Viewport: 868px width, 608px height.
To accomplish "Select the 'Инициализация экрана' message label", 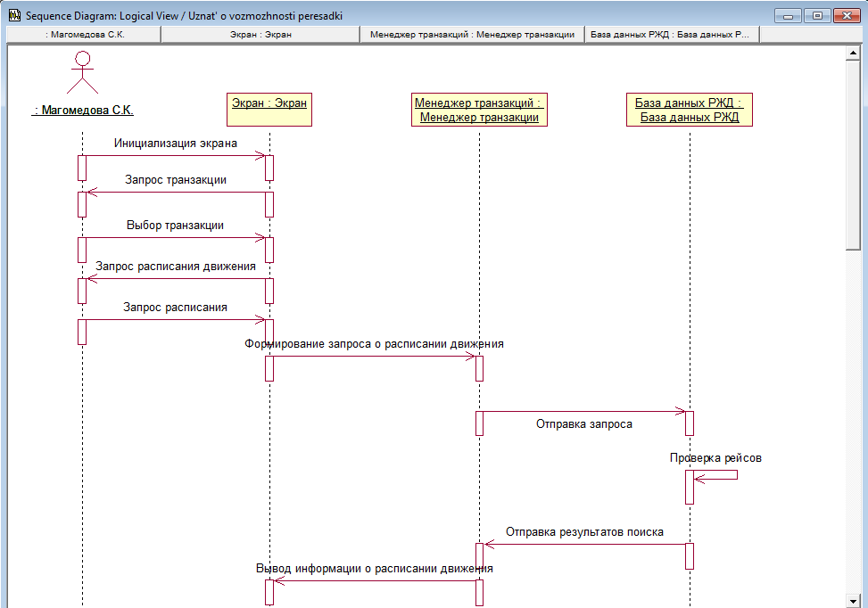I will tap(176, 144).
